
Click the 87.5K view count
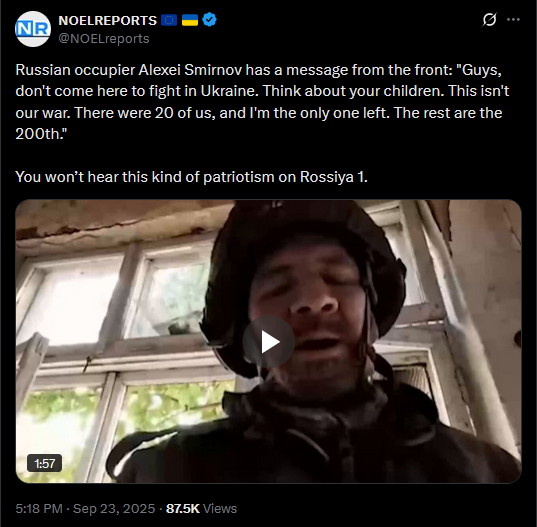pos(183,509)
